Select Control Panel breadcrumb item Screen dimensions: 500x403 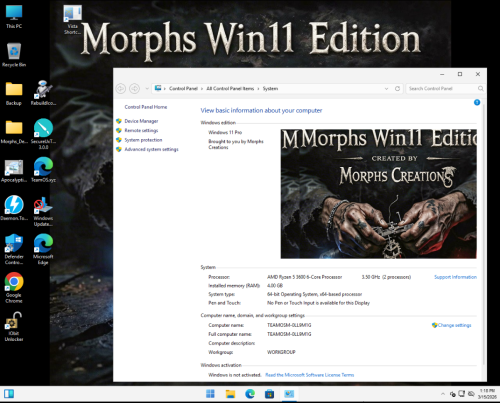tap(183, 89)
